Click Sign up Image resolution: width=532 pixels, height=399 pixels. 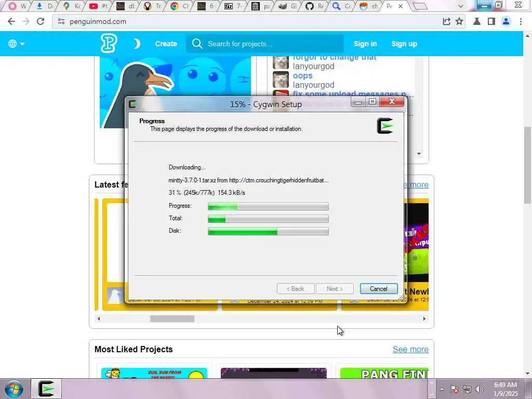click(x=404, y=44)
